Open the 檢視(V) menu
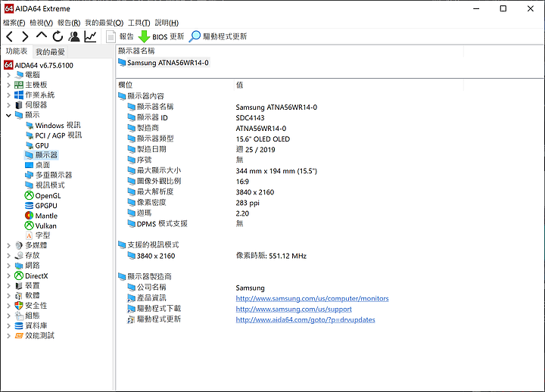The height and width of the screenshot is (392, 545). click(41, 23)
